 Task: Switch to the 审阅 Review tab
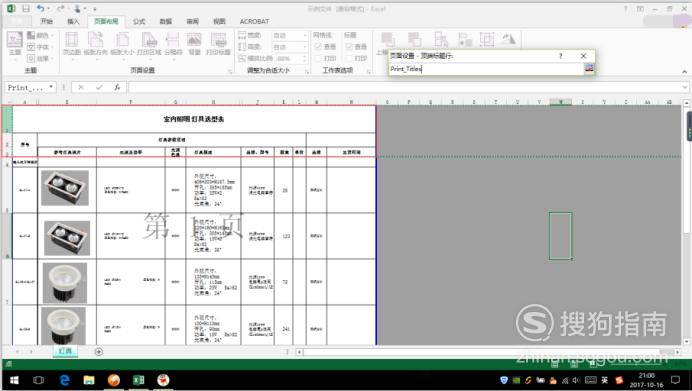192,21
